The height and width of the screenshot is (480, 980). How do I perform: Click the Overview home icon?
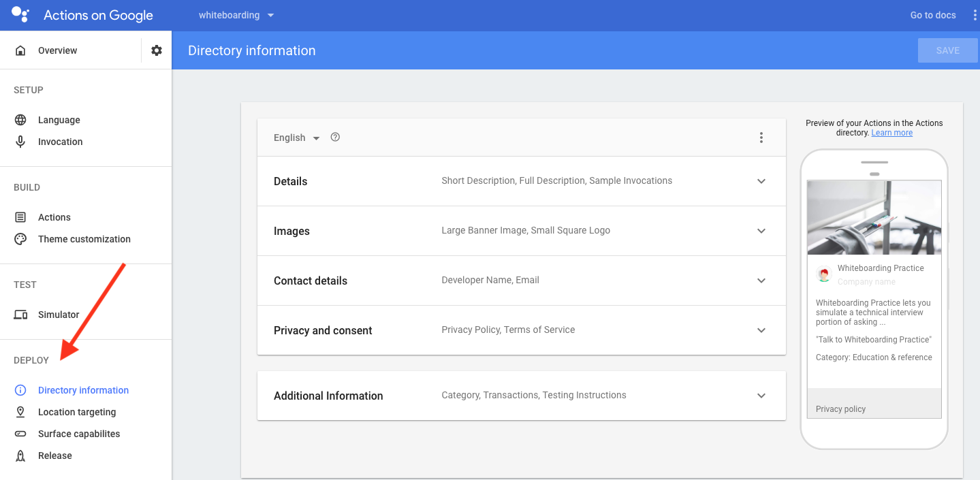[x=20, y=50]
